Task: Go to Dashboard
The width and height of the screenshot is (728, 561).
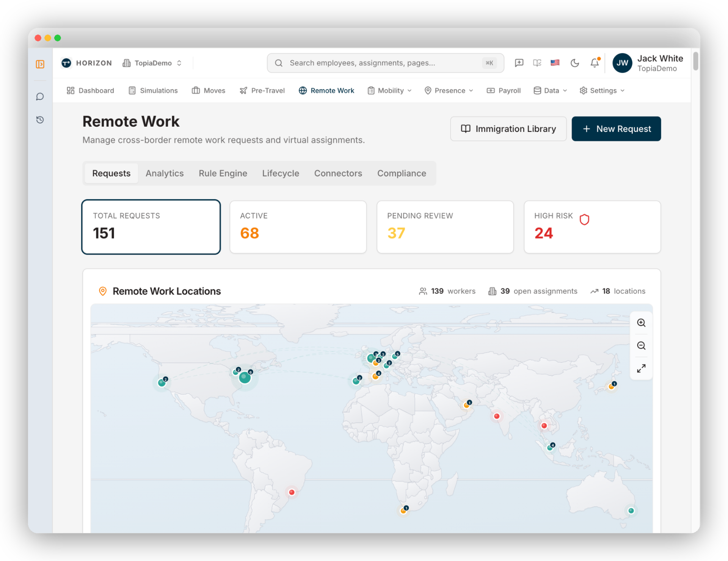Action: pyautogui.click(x=90, y=91)
